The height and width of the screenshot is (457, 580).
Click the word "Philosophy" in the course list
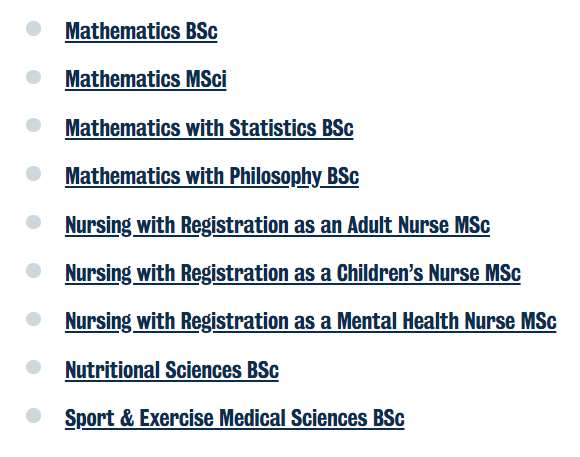[x=276, y=177]
